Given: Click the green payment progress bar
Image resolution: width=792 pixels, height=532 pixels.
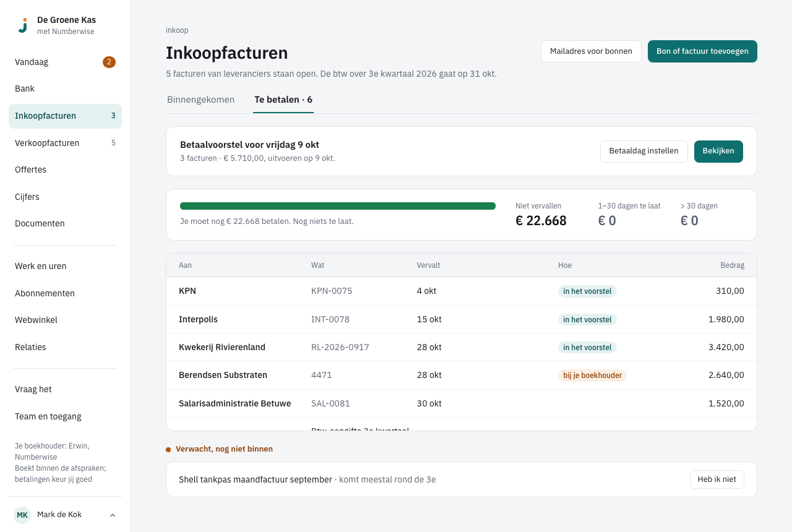Looking at the screenshot, I should (338, 206).
